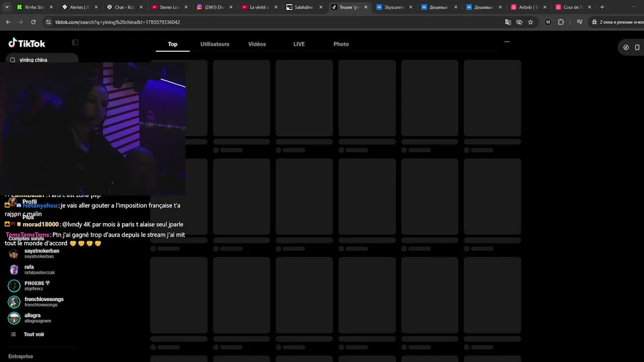The height and width of the screenshot is (362, 644).
Task: Open the media control playlist icon
Action: tap(580, 22)
